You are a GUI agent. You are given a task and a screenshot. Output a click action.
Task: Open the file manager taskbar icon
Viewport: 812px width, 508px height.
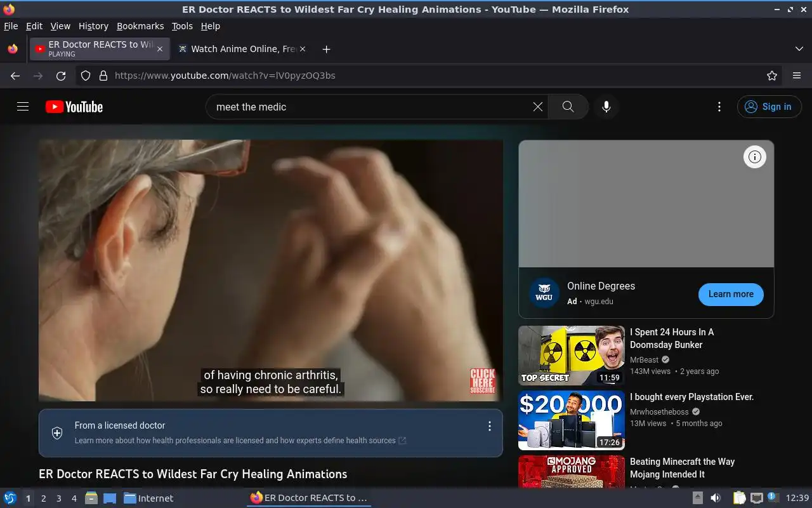coord(91,498)
